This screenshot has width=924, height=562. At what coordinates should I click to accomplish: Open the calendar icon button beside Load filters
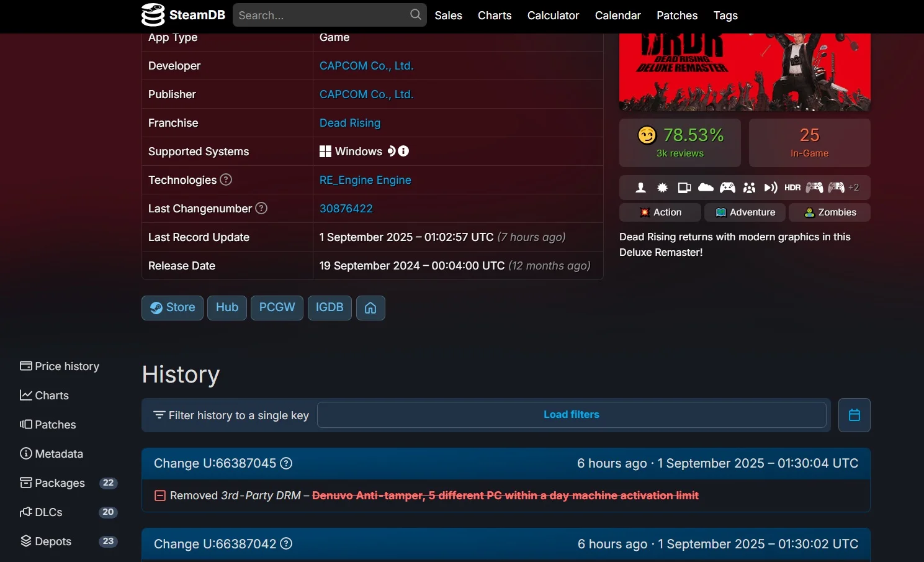854,415
